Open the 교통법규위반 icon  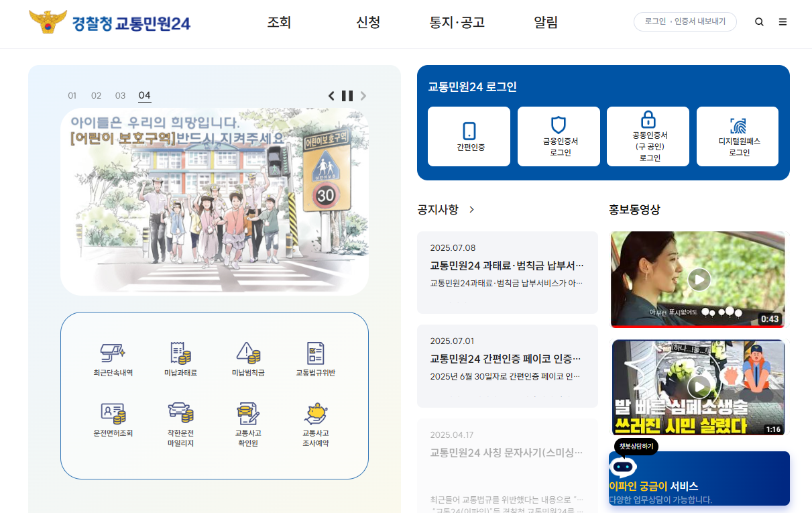tap(316, 360)
